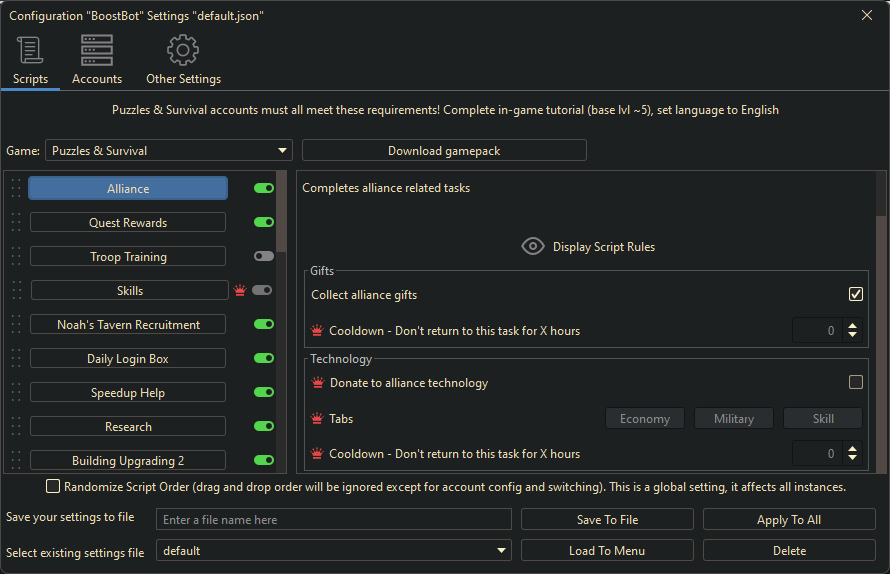Click the Delete settings file button
This screenshot has width=890, height=574.
[789, 550]
